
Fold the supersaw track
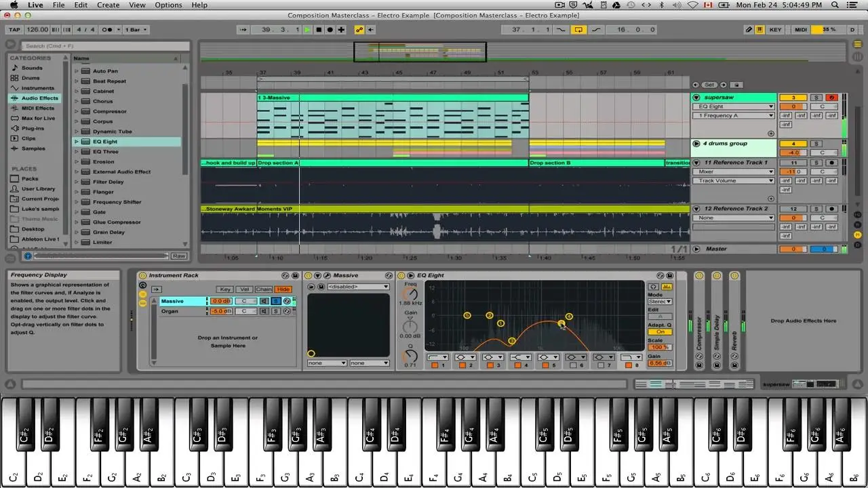pos(696,98)
